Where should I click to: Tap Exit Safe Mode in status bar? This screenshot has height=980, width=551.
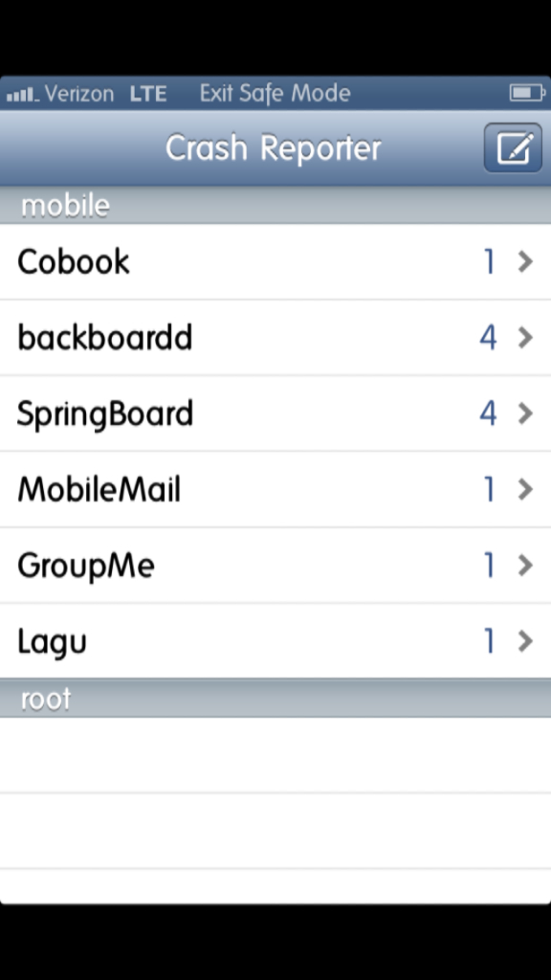(x=275, y=93)
